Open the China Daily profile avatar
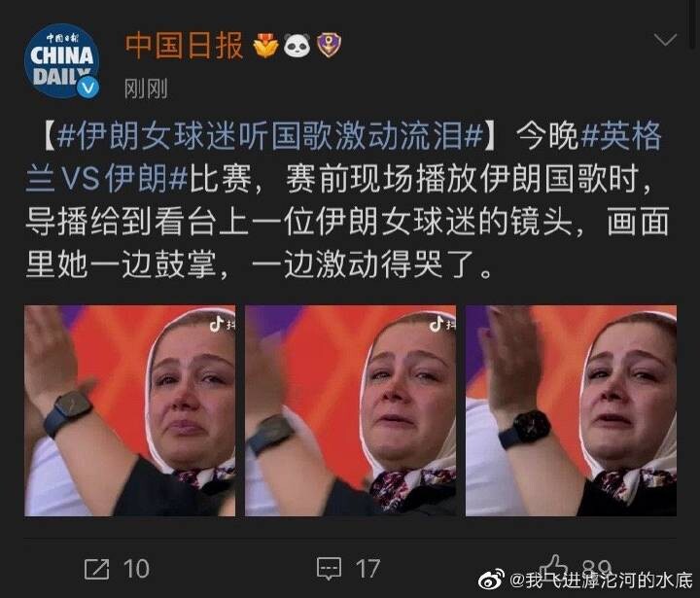 click(61, 60)
